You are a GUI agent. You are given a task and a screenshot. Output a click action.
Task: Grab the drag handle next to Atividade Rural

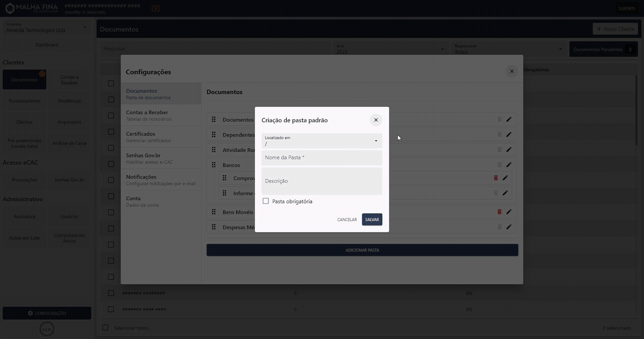[214, 149]
